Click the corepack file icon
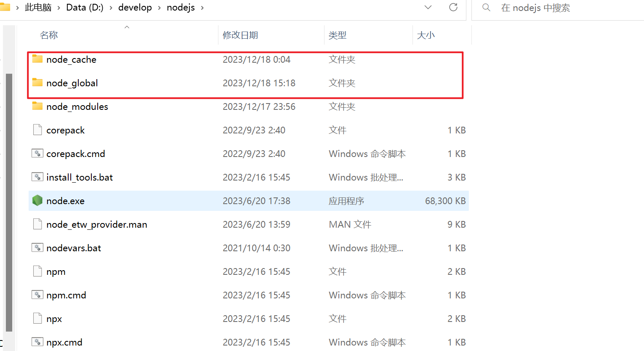This screenshot has width=644, height=351. pyautogui.click(x=37, y=130)
